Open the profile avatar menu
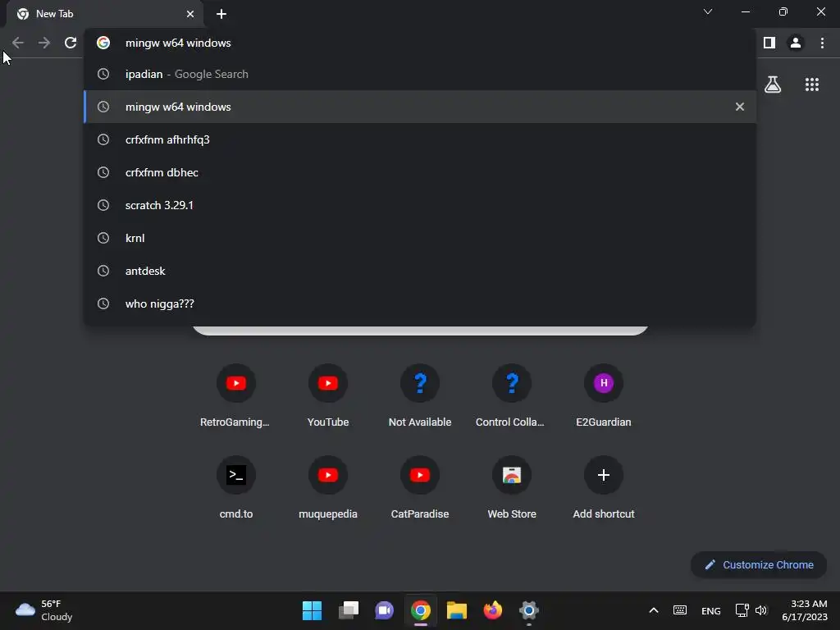Viewport: 840px width, 630px height. click(796, 43)
